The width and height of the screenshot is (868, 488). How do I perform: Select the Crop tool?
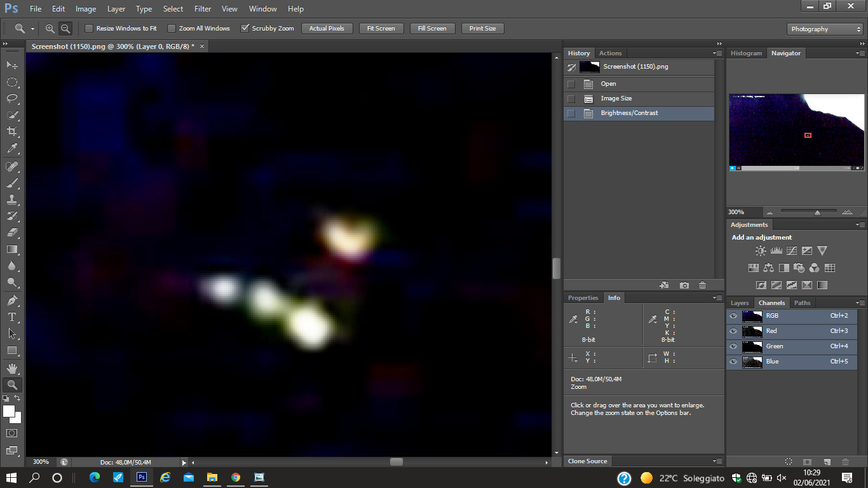coord(12,132)
